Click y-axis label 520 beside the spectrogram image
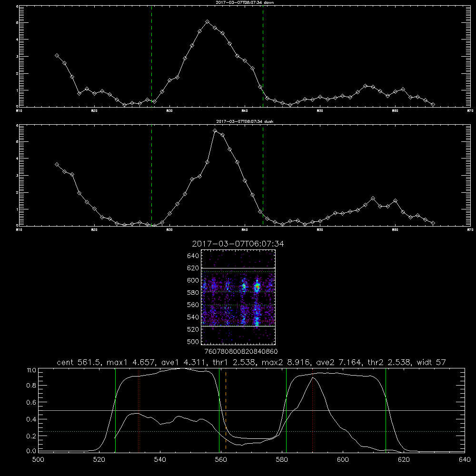This screenshot has height=476, width=476. [x=193, y=329]
